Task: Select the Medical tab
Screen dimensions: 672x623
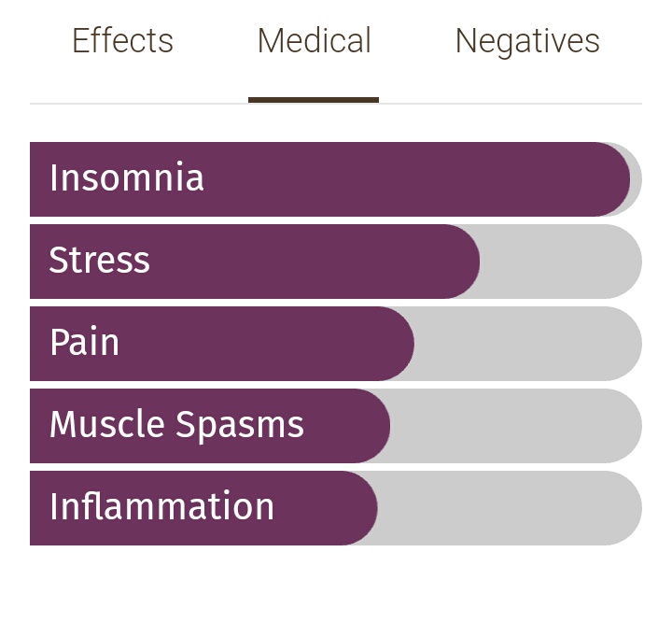Action: 315,41
